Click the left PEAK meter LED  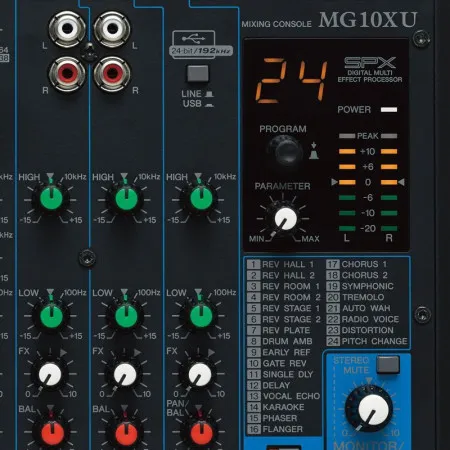pos(347,136)
